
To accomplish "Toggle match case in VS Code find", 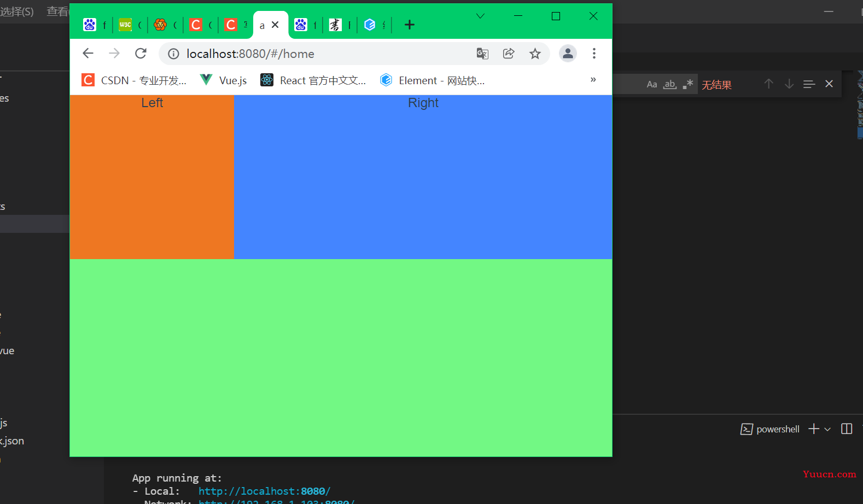I will [652, 84].
